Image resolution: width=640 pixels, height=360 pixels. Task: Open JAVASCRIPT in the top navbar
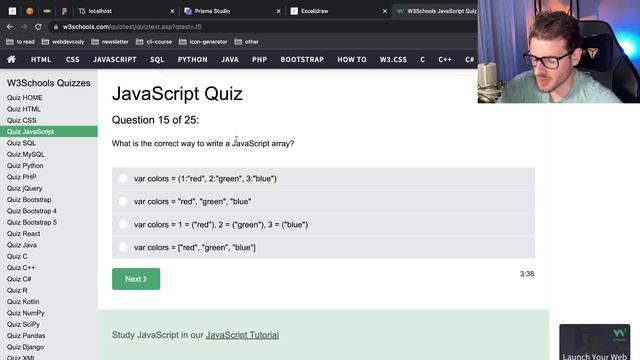pyautogui.click(x=115, y=60)
